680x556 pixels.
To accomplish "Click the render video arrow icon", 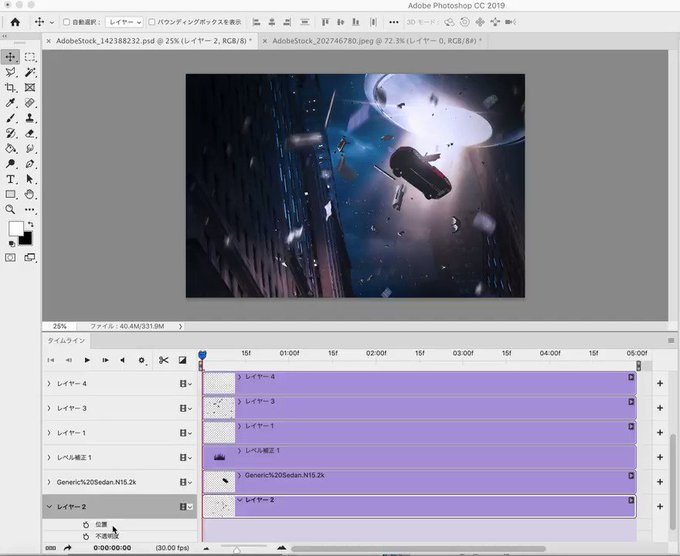I will pyautogui.click(x=67, y=548).
